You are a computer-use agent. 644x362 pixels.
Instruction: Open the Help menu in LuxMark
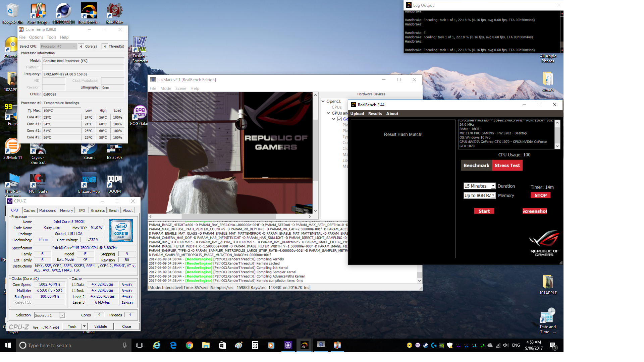(x=195, y=88)
